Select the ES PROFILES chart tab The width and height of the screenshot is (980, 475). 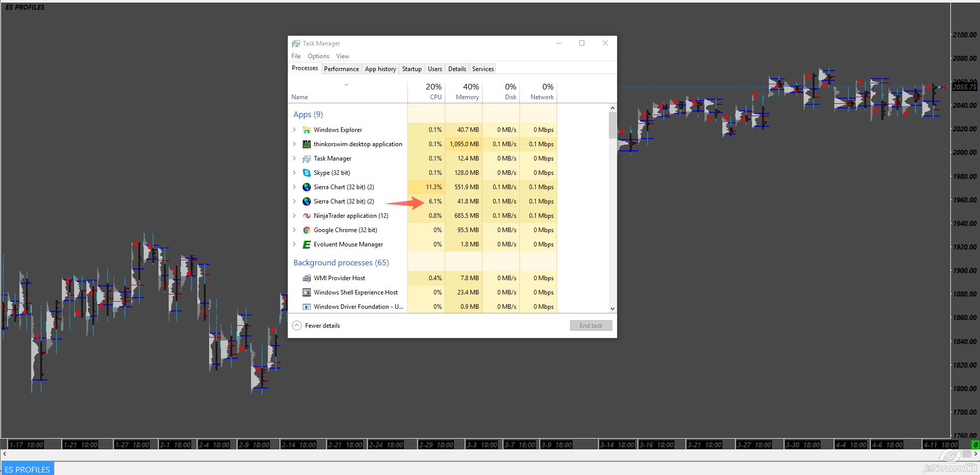tap(28, 469)
